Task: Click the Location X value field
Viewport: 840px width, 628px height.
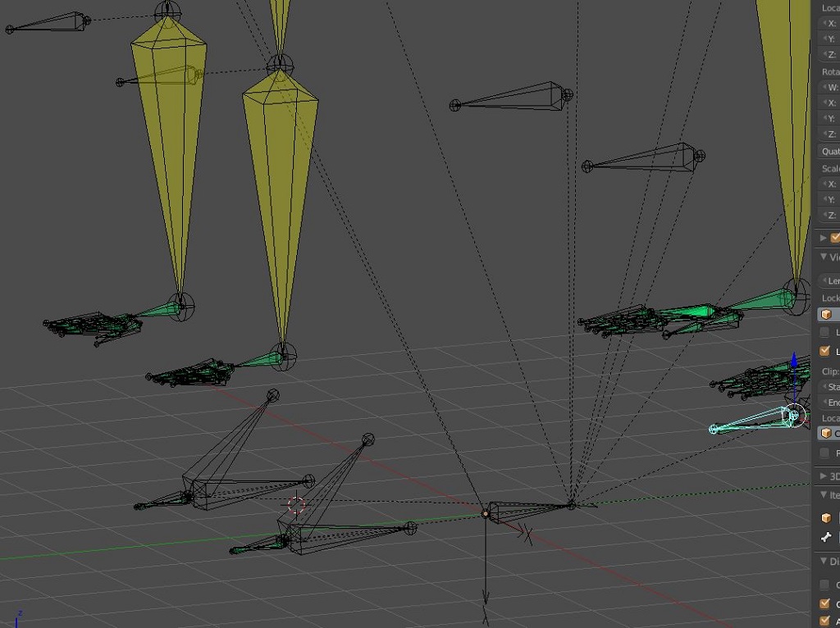Action: pos(829,24)
